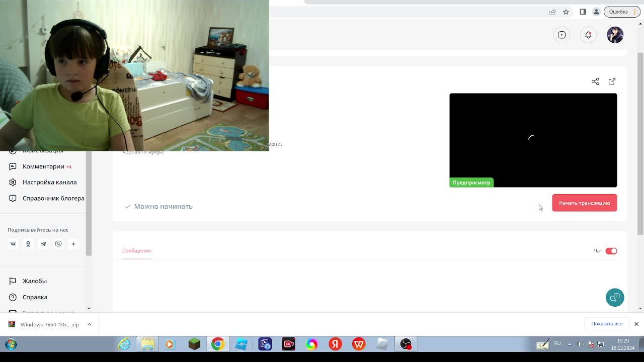The image size is (644, 362).
Task: Open the Сообщения tab
Action: tap(136, 250)
